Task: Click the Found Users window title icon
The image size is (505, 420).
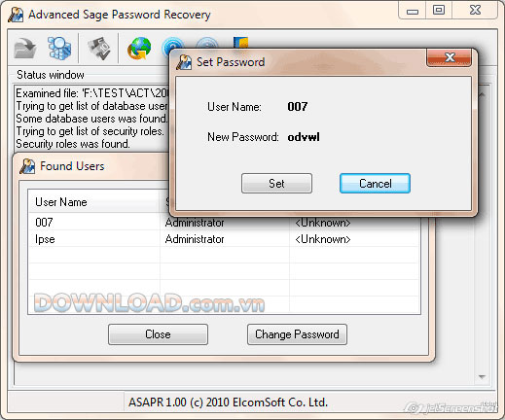Action: pyautogui.click(x=27, y=166)
